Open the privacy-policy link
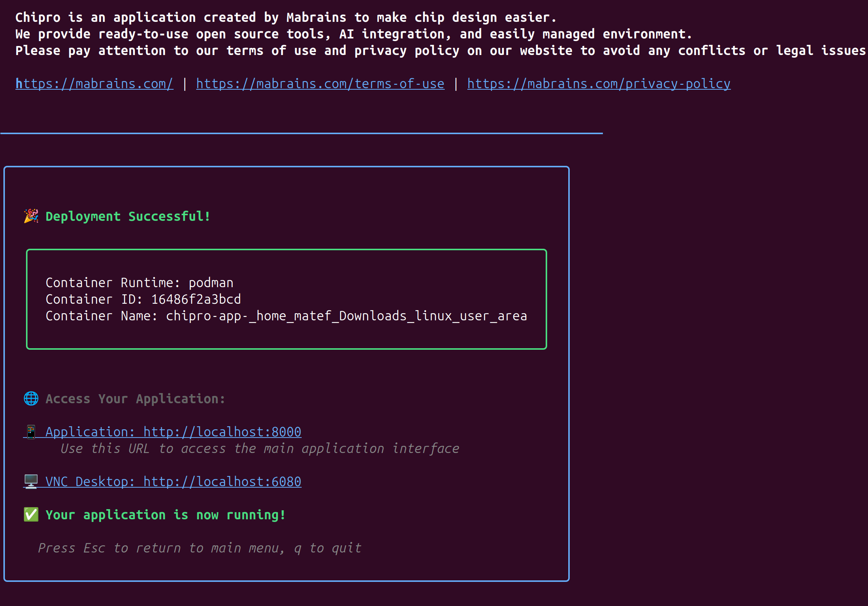The height and width of the screenshot is (606, 868). tap(598, 84)
